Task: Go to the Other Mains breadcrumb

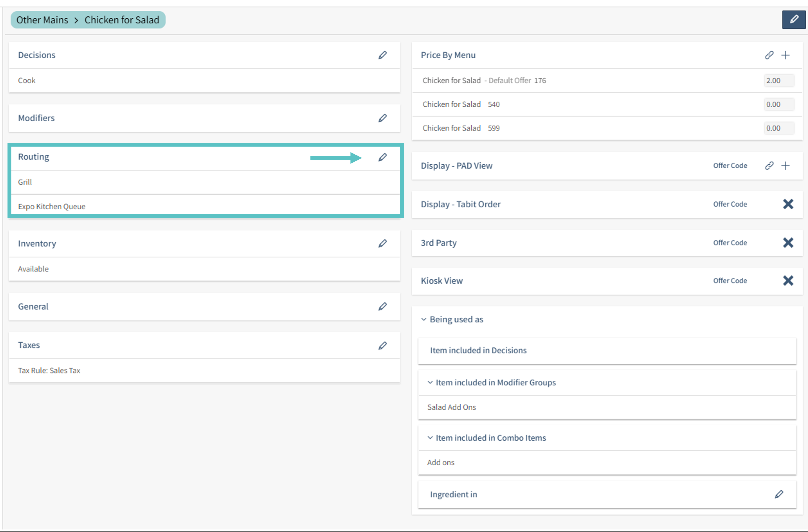Action: click(42, 20)
